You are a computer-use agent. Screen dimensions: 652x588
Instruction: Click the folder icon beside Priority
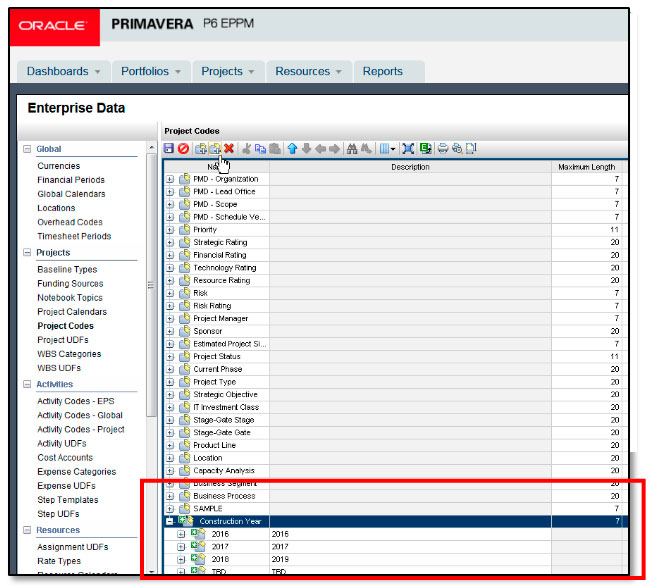(184, 229)
